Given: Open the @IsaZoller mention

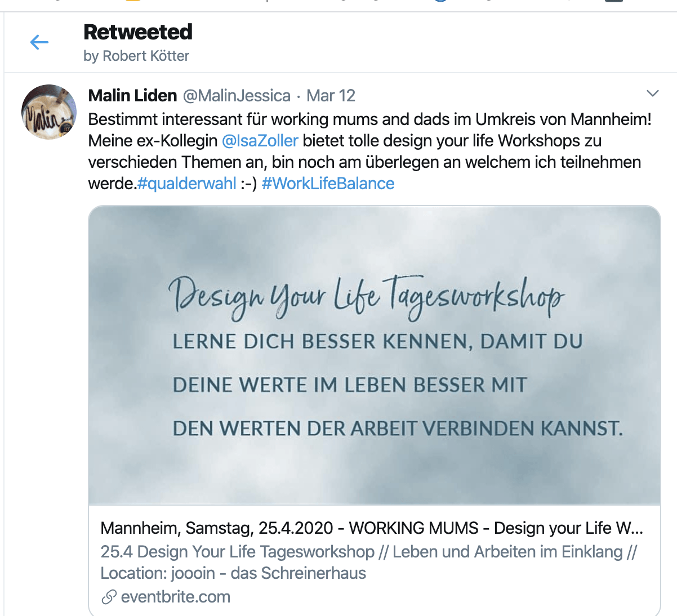Looking at the screenshot, I should point(260,140).
